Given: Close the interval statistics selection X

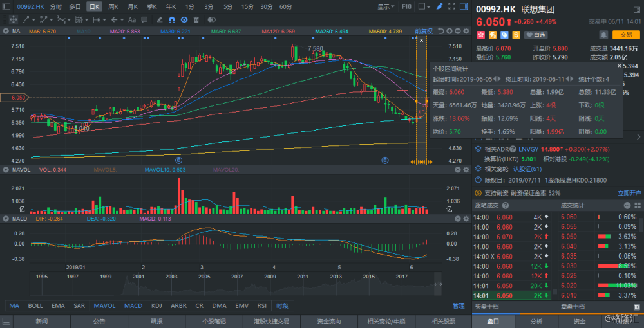Looking at the screenshot, I should click(421, 40).
